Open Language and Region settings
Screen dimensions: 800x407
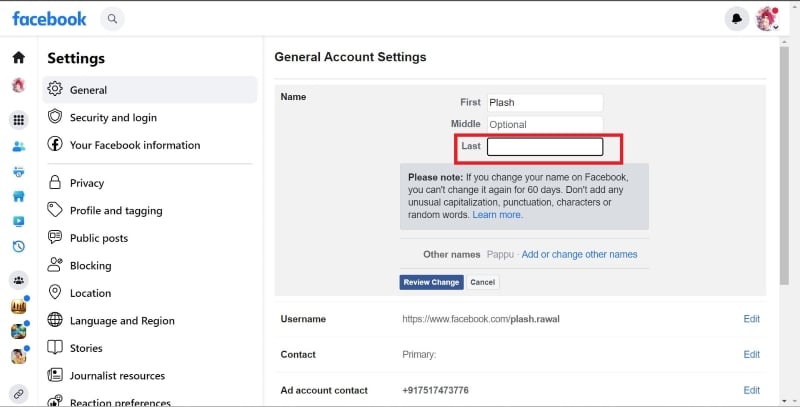coord(150,320)
